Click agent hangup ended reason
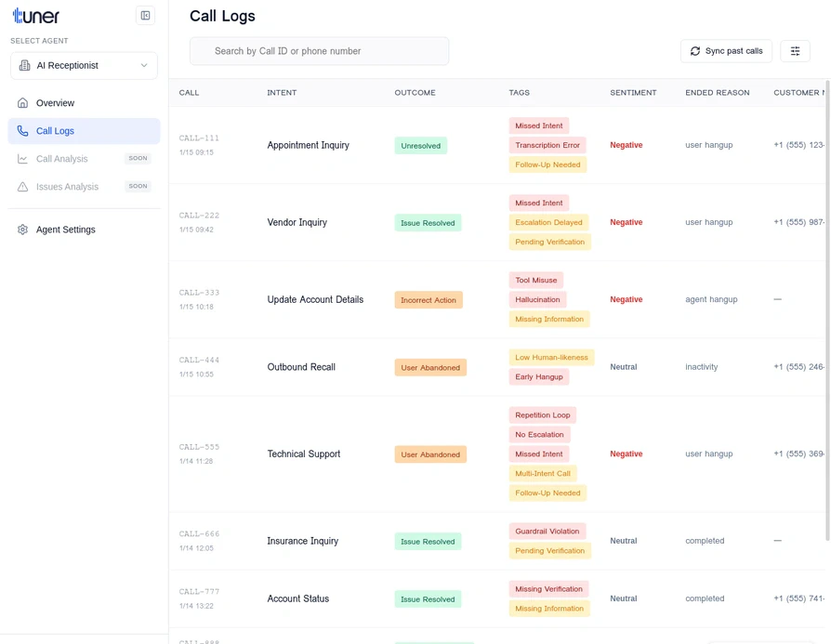Screen dimensions: 831x644 coord(711,299)
